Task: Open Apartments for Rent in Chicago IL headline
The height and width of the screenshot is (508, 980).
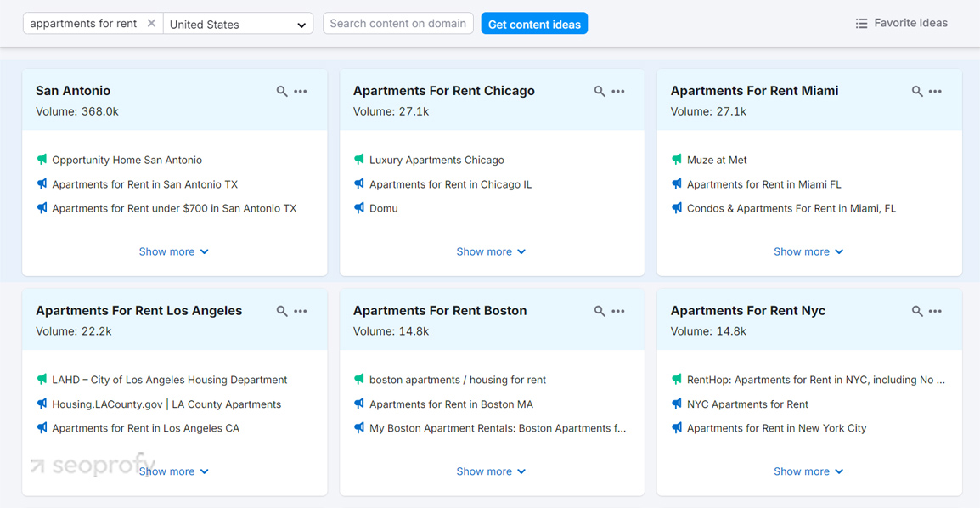Action: (451, 184)
